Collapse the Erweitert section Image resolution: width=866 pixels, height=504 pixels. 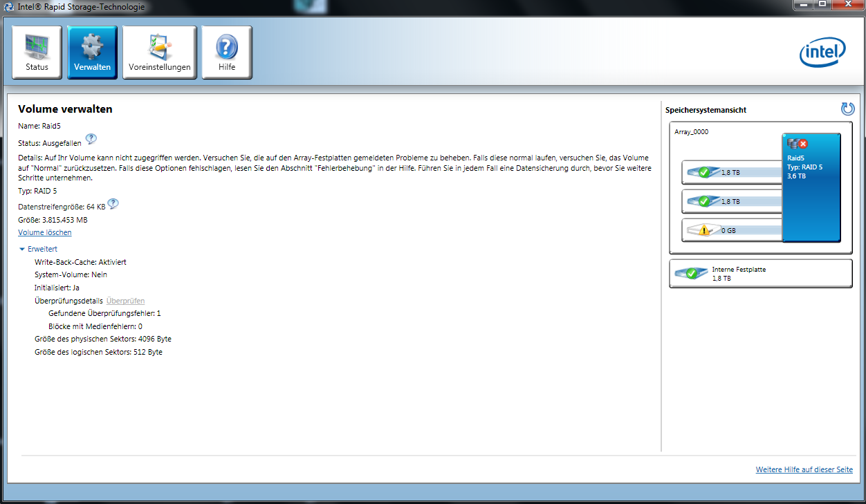click(38, 249)
